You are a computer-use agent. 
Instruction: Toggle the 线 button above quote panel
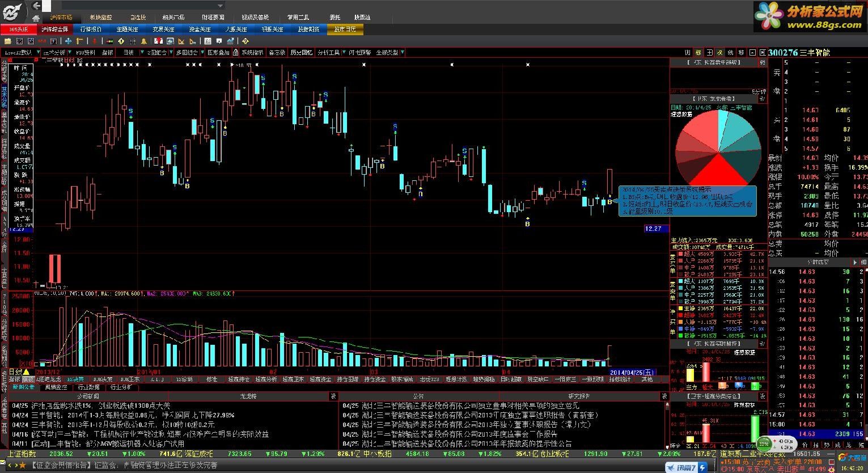(730, 52)
